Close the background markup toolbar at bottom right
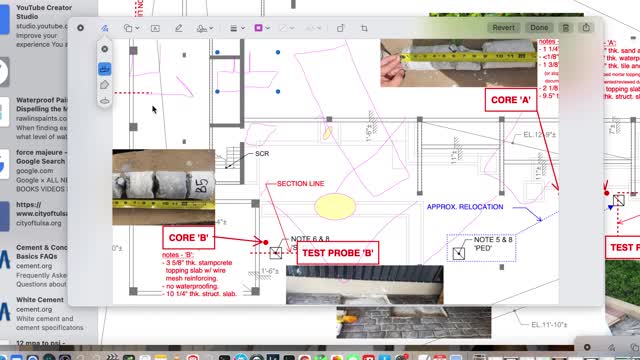Viewport: 640px width, 360px height. coord(587,347)
